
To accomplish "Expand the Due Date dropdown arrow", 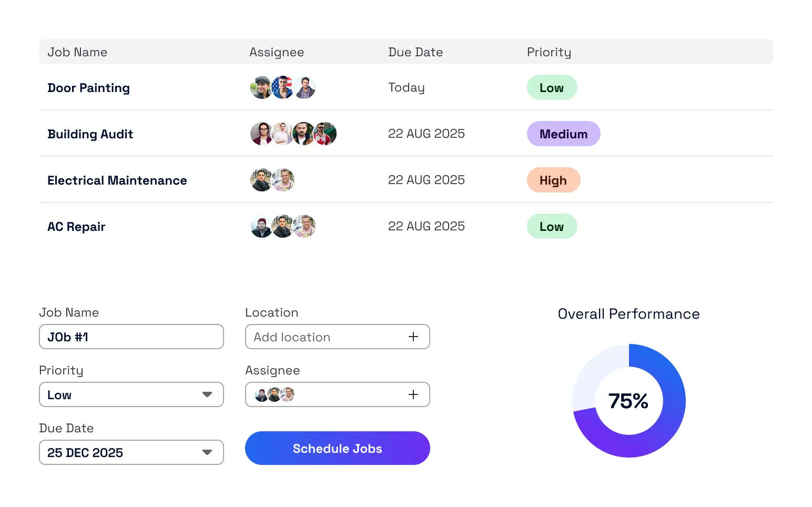I will point(207,452).
